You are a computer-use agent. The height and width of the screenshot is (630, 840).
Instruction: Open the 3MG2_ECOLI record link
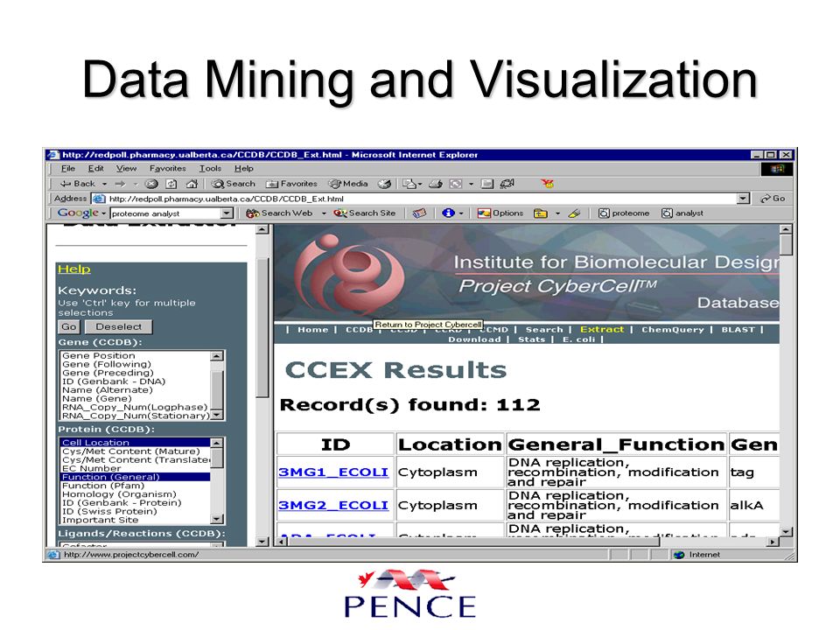pyautogui.click(x=333, y=505)
